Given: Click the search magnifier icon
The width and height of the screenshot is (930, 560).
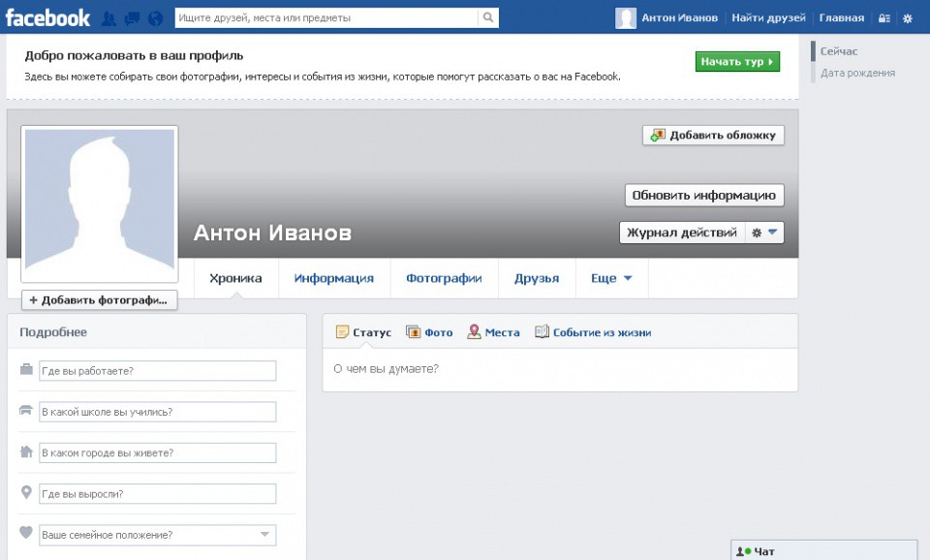Looking at the screenshot, I should pyautogui.click(x=488, y=17).
